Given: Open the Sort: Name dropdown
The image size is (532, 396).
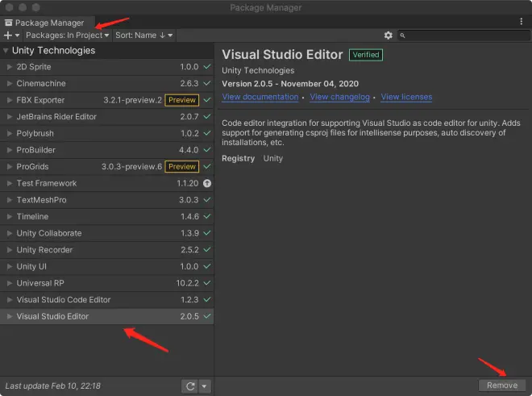Looking at the screenshot, I should [x=143, y=35].
